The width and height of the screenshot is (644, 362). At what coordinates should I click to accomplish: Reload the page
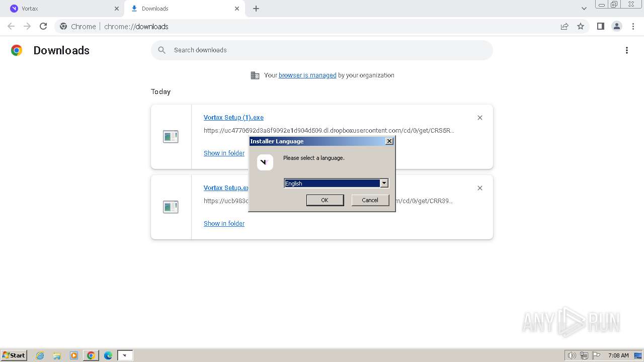(x=43, y=26)
